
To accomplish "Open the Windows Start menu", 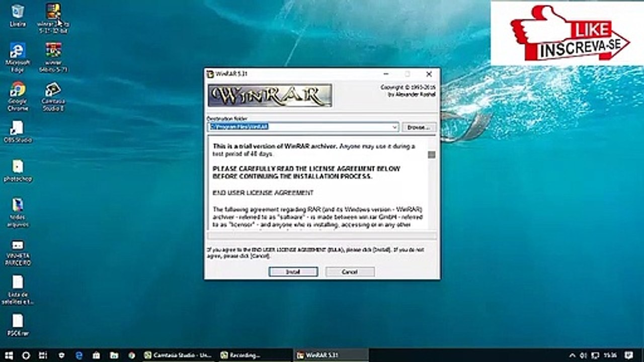I will point(9,355).
